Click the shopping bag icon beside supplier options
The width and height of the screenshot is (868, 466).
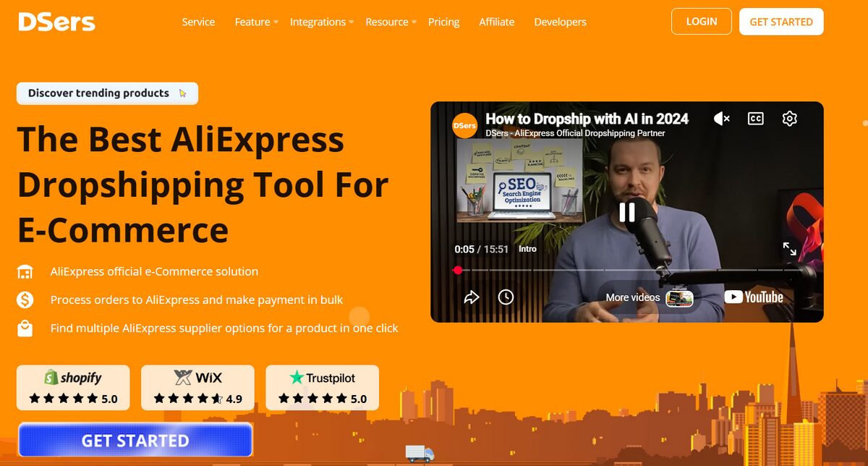[25, 328]
